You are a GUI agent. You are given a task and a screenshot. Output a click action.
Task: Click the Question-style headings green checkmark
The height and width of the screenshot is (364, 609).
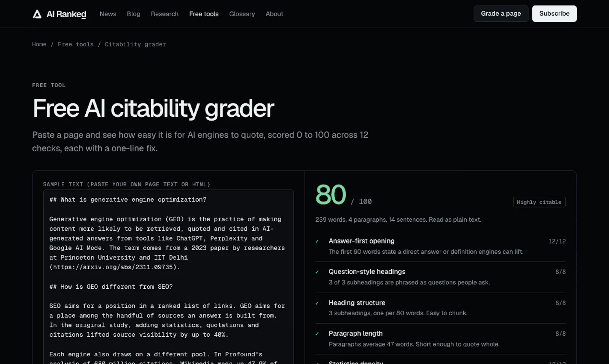pos(317,272)
